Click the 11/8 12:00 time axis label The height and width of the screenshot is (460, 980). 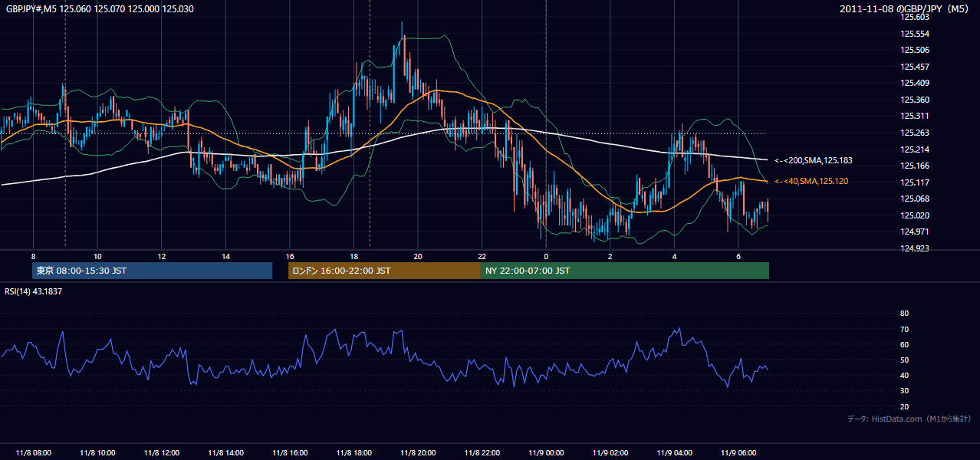(161, 453)
